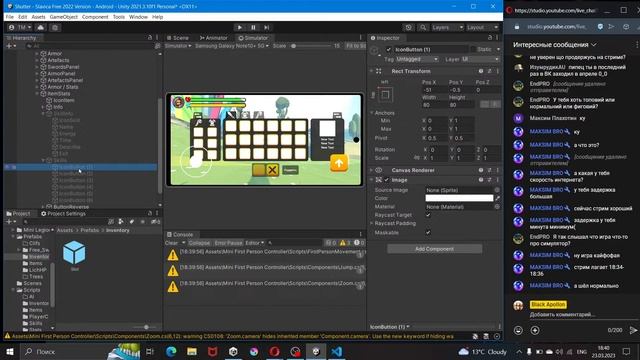Open the File menu
Viewport: 640px width, 360px height.
pyautogui.click(x=10, y=17)
